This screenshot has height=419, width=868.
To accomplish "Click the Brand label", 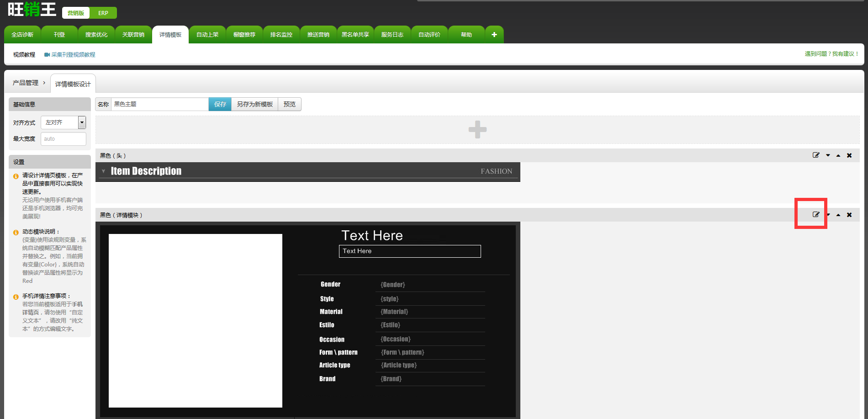I will pos(327,379).
